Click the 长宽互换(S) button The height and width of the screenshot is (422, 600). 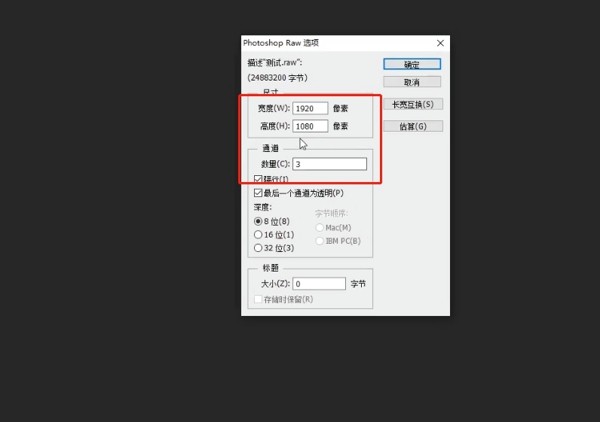click(413, 104)
